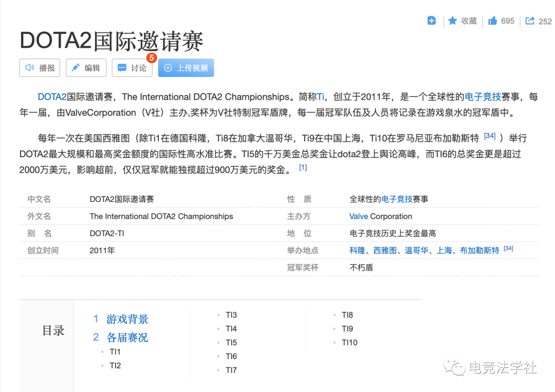The image size is (555, 392).
Task: Click the 目录 contents heading
Action: coord(53,330)
